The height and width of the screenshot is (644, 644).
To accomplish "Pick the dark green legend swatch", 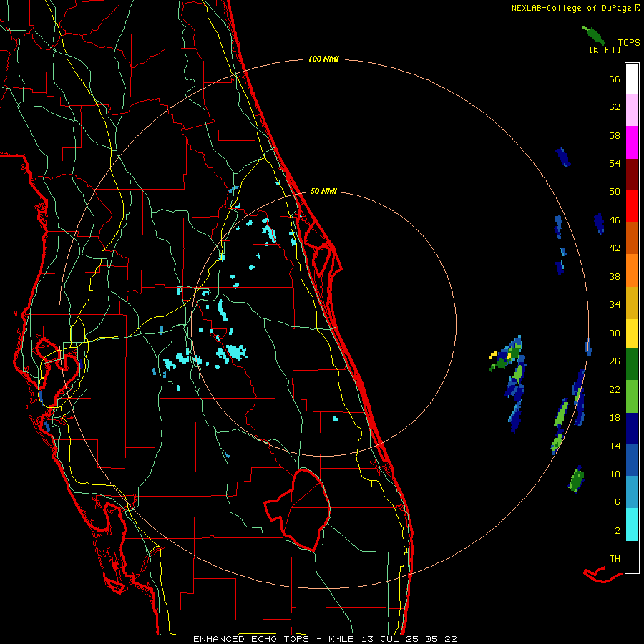I will click(632, 364).
